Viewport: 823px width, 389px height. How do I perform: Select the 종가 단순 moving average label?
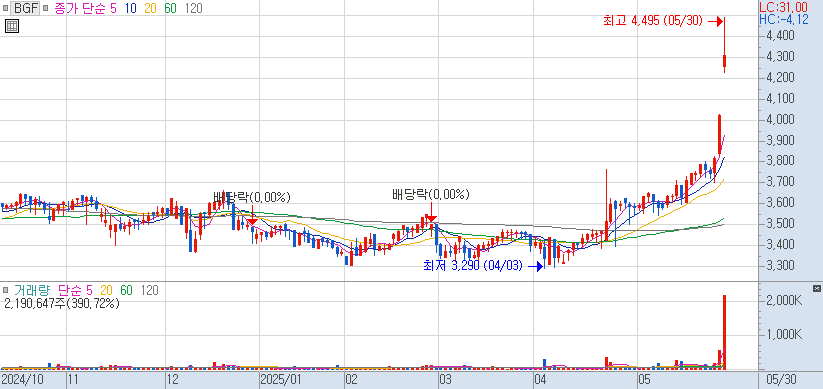point(80,8)
